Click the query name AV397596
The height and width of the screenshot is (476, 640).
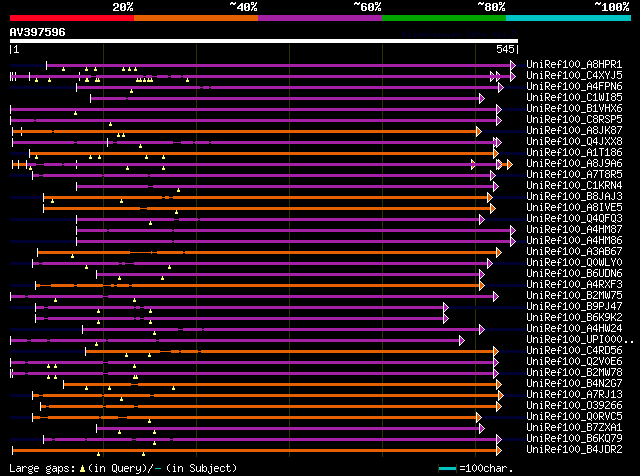point(37,32)
